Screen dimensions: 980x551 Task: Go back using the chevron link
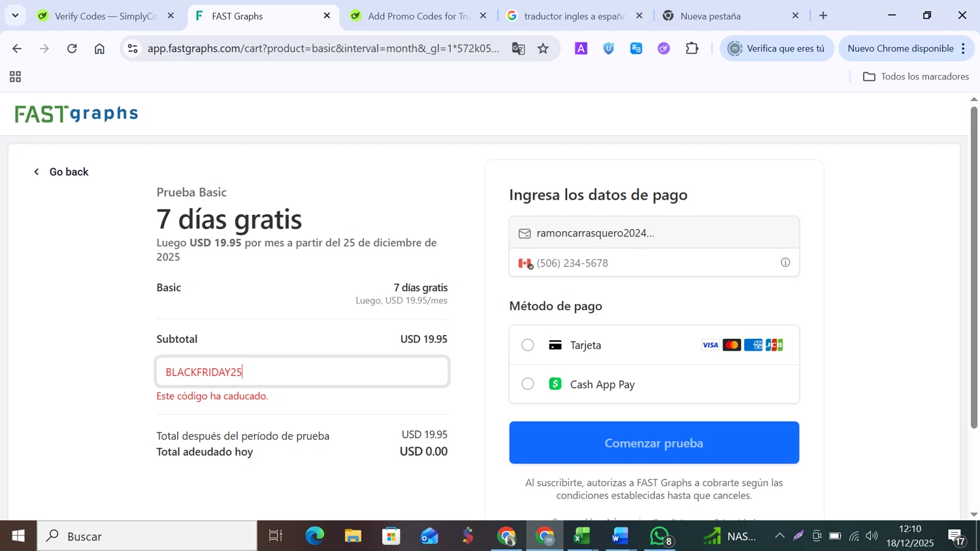[61, 172]
